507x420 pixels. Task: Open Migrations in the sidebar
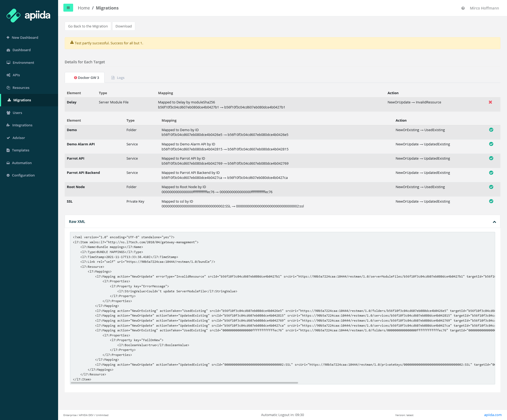click(x=22, y=100)
